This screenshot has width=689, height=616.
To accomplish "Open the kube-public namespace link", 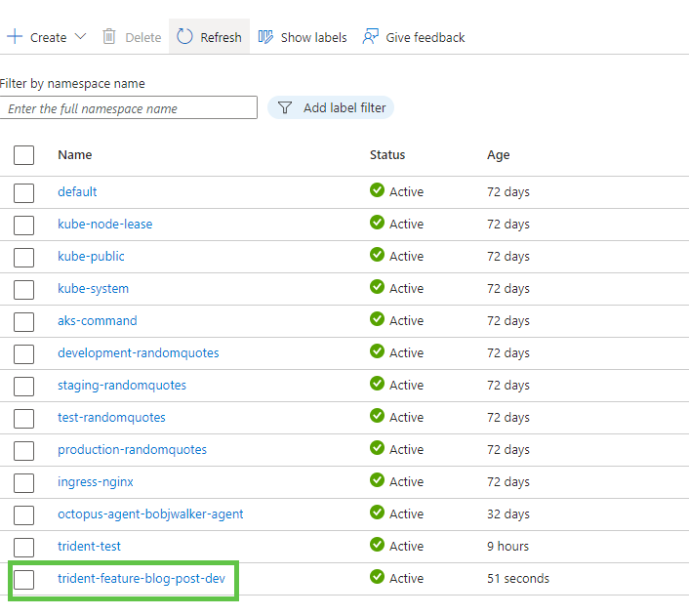I will point(91,257).
